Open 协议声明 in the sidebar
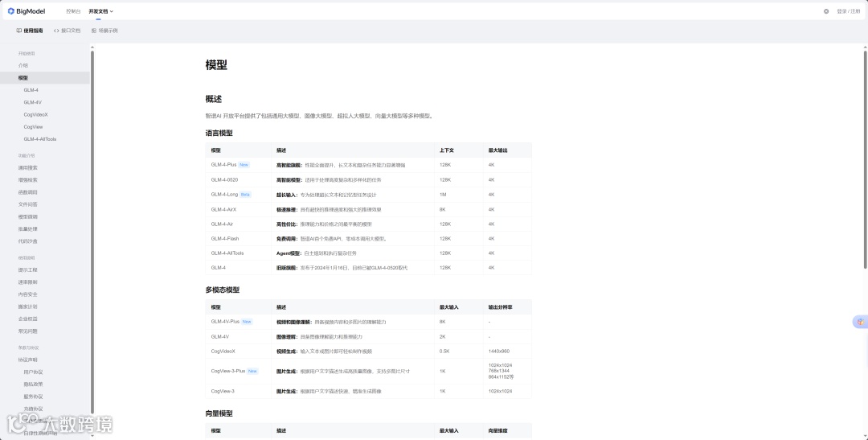The height and width of the screenshot is (440, 868). point(27,360)
